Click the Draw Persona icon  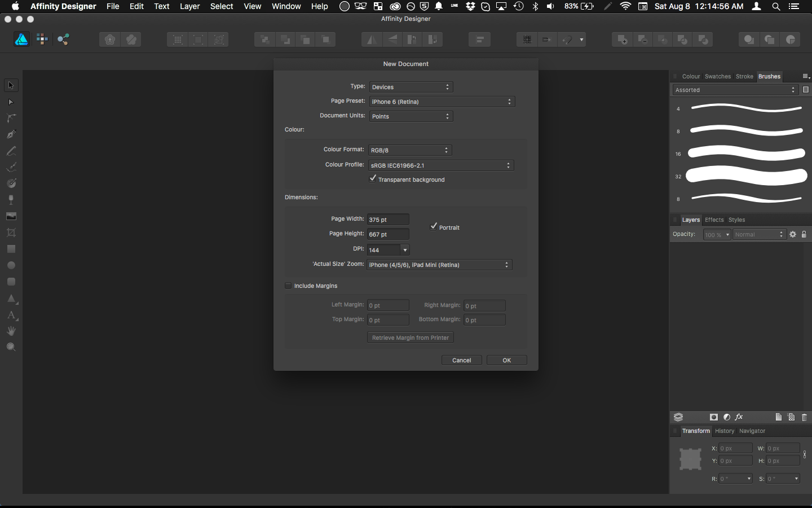tap(21, 39)
